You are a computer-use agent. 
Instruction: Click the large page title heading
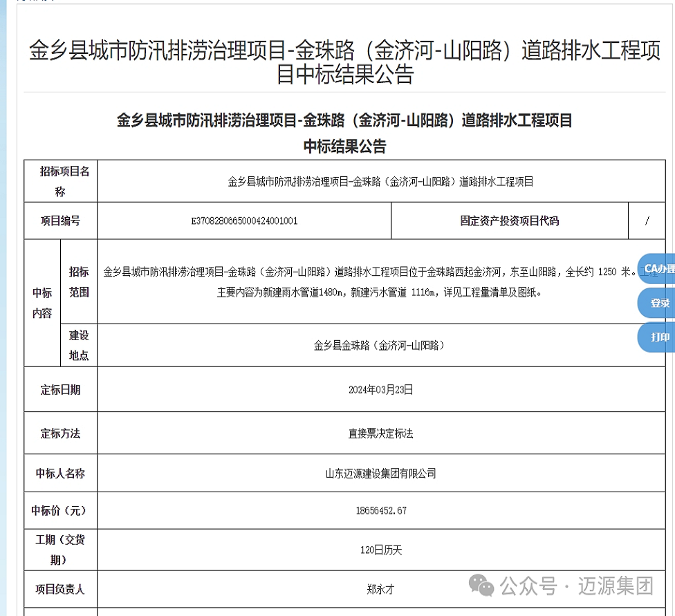click(x=345, y=62)
